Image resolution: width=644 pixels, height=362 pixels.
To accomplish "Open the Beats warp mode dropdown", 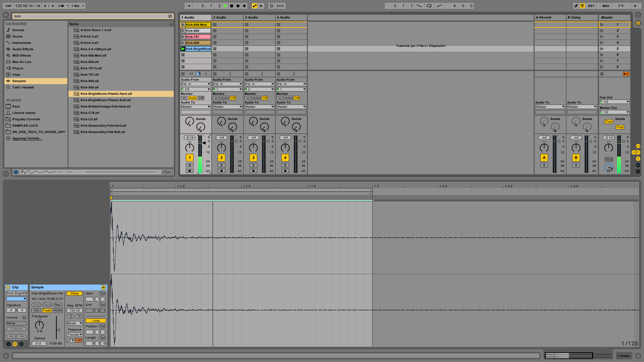I will pyautogui.click(x=74, y=323).
